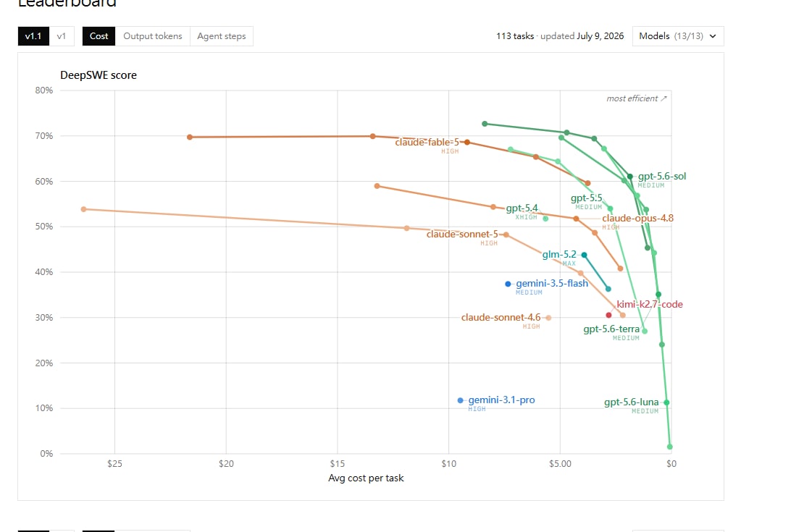Click the glm-5.2 label
This screenshot has width=791, height=532.
[559, 255]
